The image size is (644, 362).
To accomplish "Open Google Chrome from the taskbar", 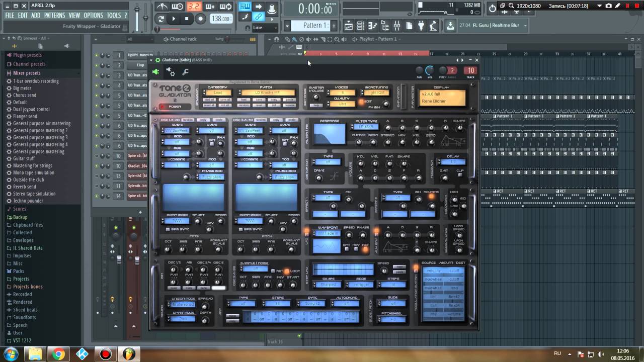I will click(58, 354).
